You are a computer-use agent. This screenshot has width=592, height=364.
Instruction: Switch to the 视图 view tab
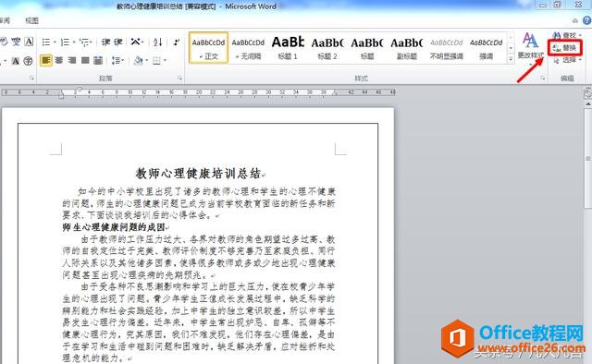31,20
